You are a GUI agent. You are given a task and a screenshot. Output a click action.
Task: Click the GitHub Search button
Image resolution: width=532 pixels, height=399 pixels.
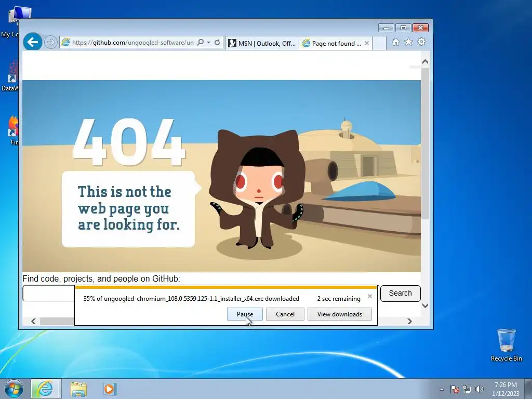coord(401,293)
